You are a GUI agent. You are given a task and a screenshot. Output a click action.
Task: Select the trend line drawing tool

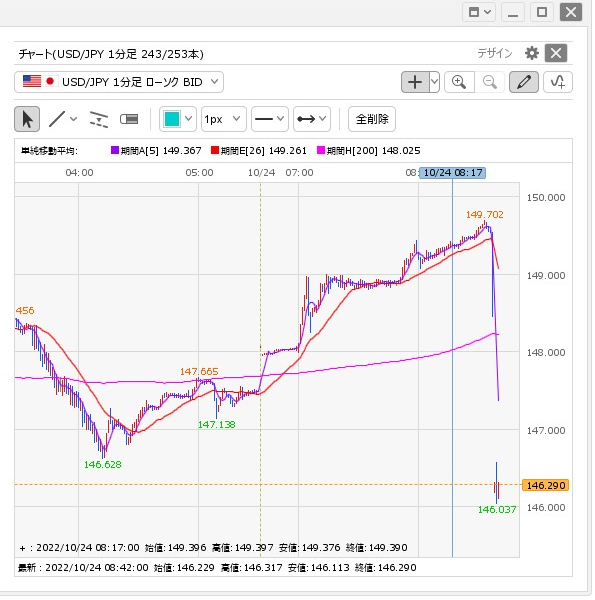tap(57, 119)
